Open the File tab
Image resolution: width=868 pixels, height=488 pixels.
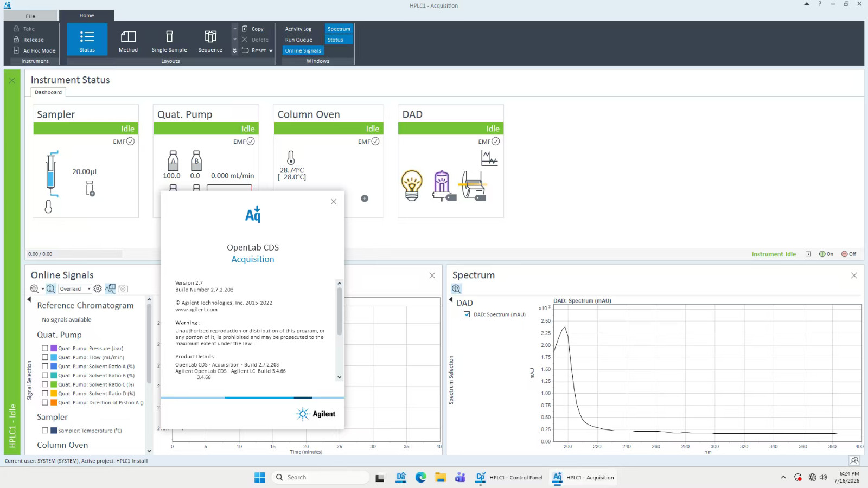30,16
